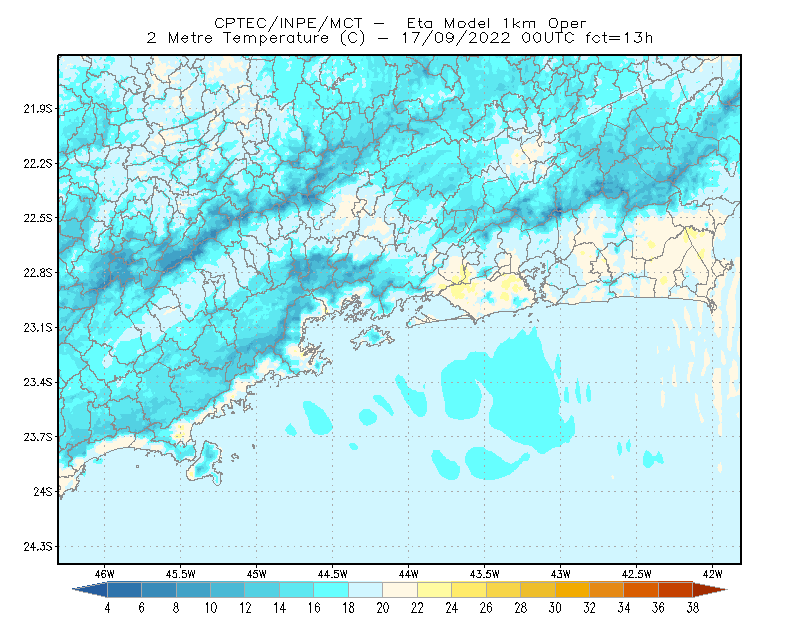
Task: Pick the orange swatch between 30 and 32
Action: coord(572,590)
